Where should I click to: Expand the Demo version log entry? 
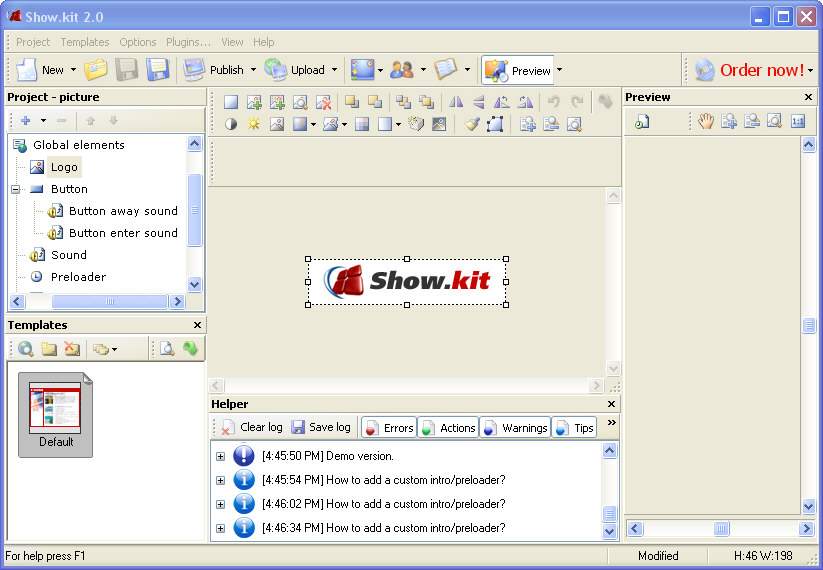[x=220, y=456]
